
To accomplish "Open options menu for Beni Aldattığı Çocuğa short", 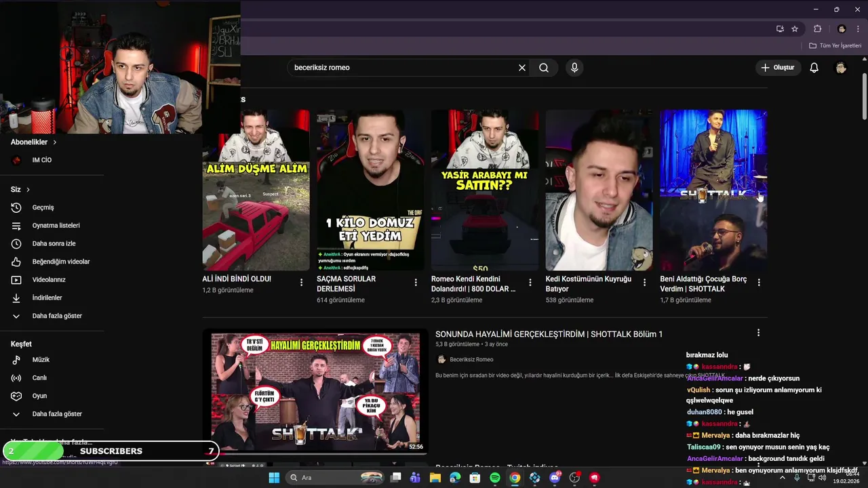I will 759,283.
